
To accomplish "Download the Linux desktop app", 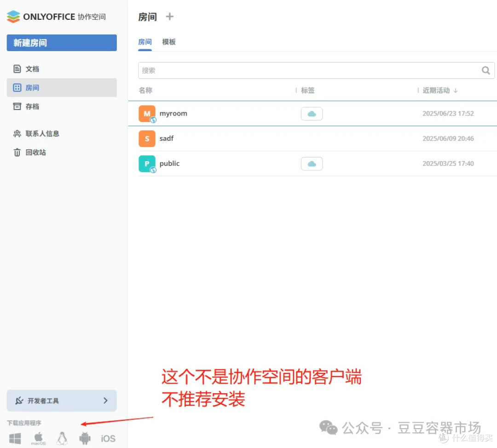I will (x=62, y=438).
